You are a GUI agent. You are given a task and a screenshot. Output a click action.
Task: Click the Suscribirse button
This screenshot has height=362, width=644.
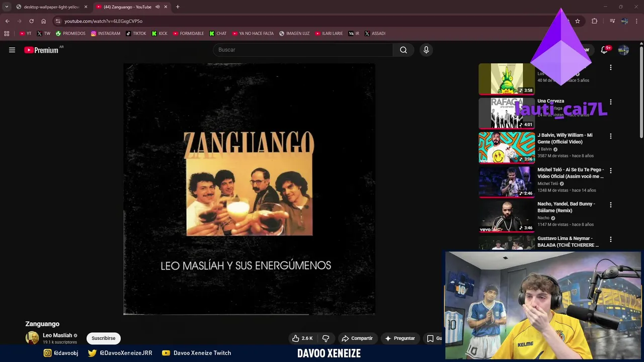point(104,338)
